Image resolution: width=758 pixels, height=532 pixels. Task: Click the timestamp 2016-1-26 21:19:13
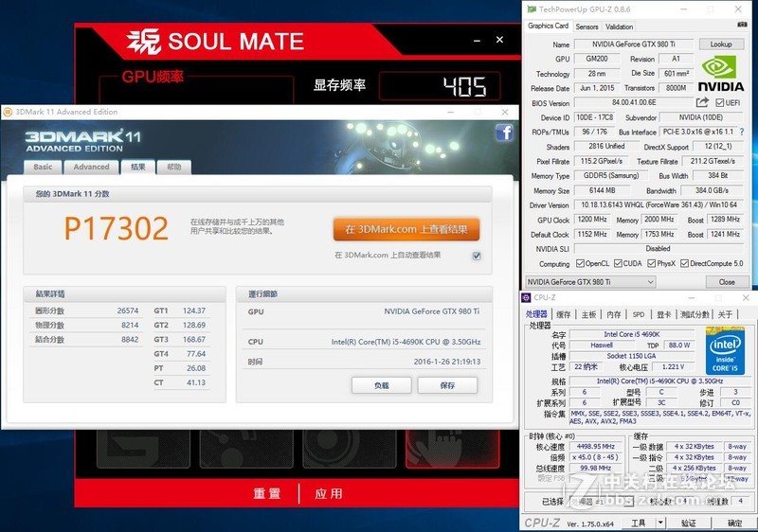coord(447,362)
